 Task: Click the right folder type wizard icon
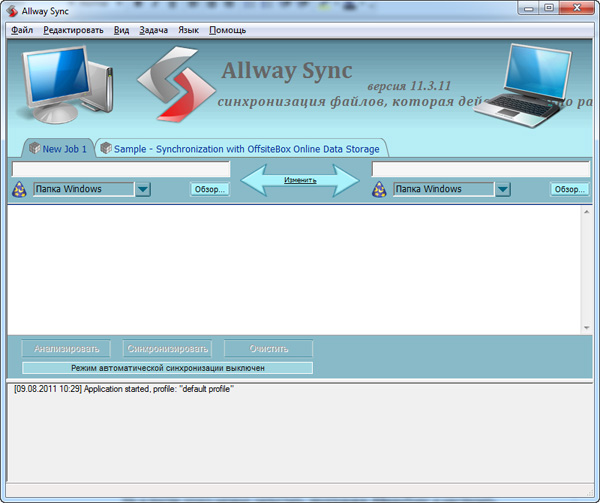point(380,190)
